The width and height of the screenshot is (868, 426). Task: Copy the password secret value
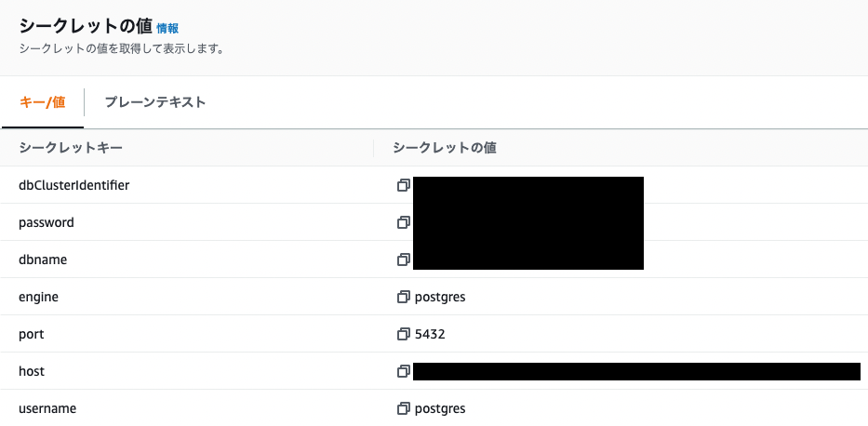click(403, 222)
